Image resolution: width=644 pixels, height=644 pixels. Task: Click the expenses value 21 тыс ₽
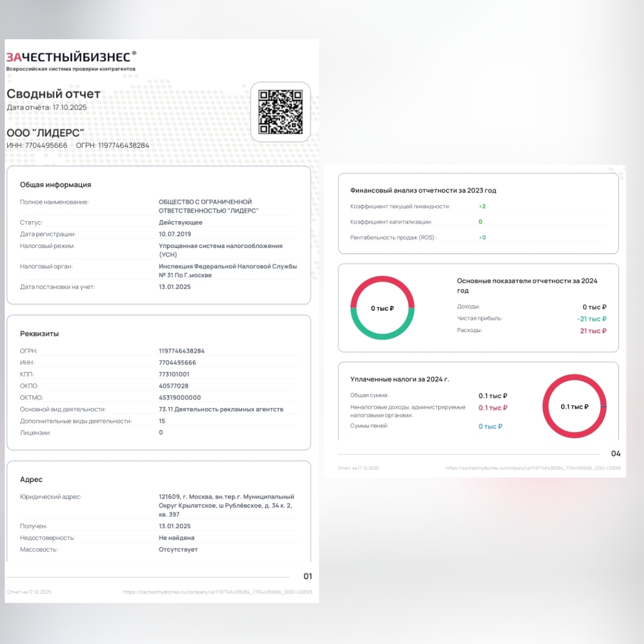pyautogui.click(x=593, y=331)
